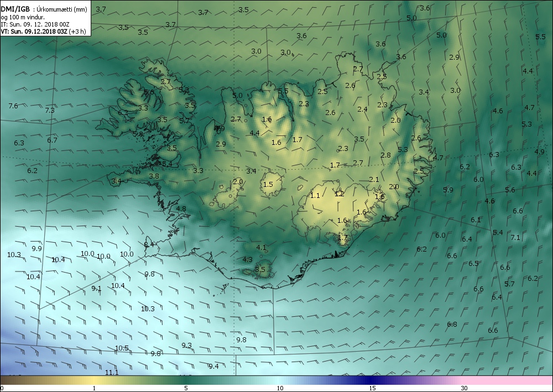The image size is (553, 392).
Task: Click the 5.9 map value
Action: coord(448,190)
